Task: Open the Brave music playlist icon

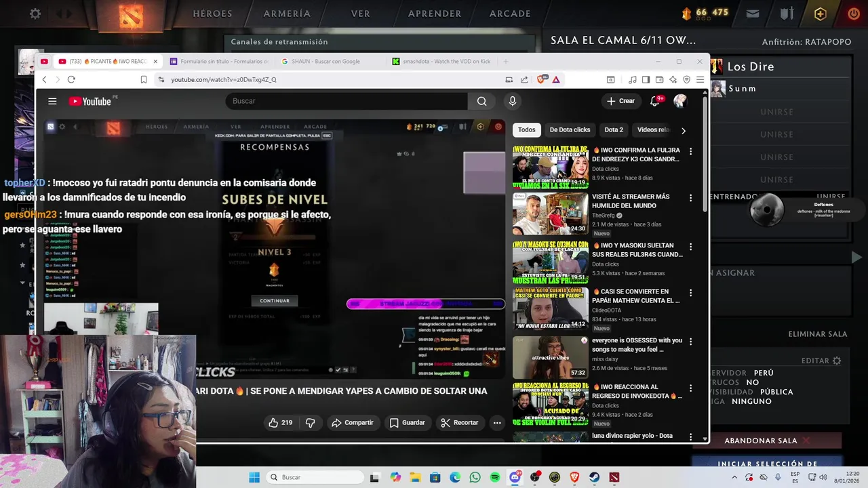Action: tap(632, 79)
